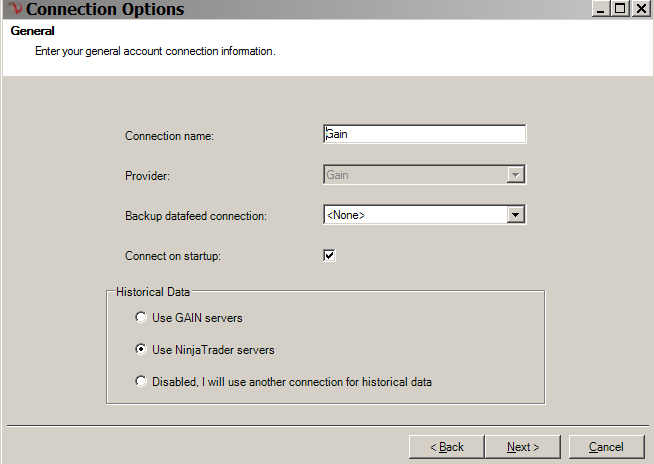Proceed with the Next button

pos(523,447)
